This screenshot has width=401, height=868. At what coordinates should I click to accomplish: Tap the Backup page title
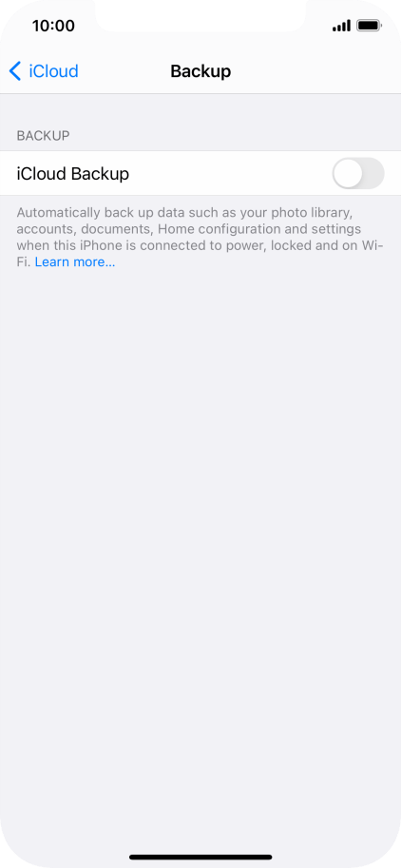coord(200,71)
